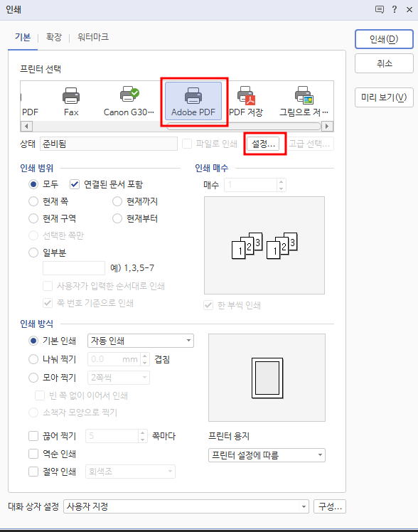Select the 모두 print range radio

pos(33,184)
